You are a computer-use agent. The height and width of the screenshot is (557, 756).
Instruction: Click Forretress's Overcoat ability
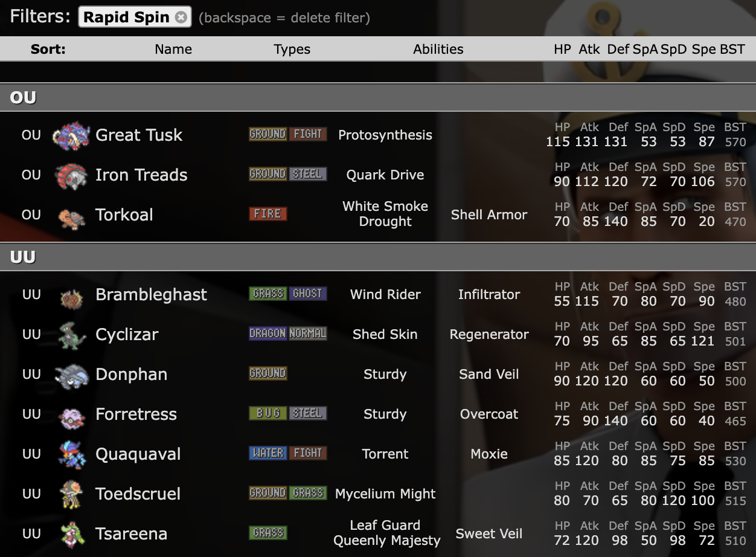pos(489,414)
